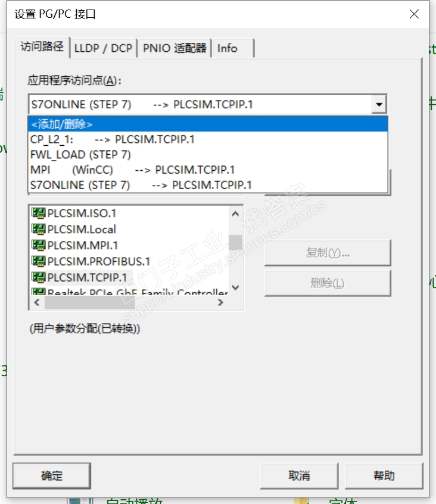
Task: Click the PLCSIM.TCPIP.1 adapter icon
Action: (38, 277)
